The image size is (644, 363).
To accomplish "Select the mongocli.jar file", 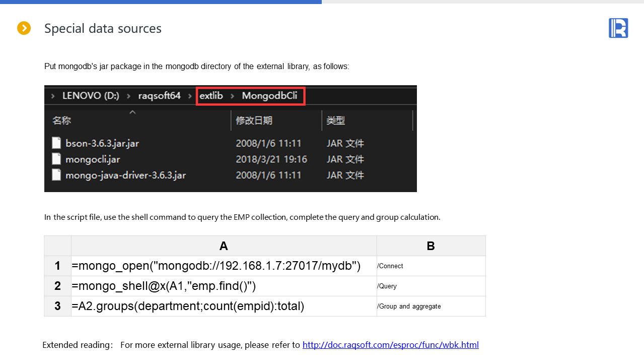I will 93,159.
